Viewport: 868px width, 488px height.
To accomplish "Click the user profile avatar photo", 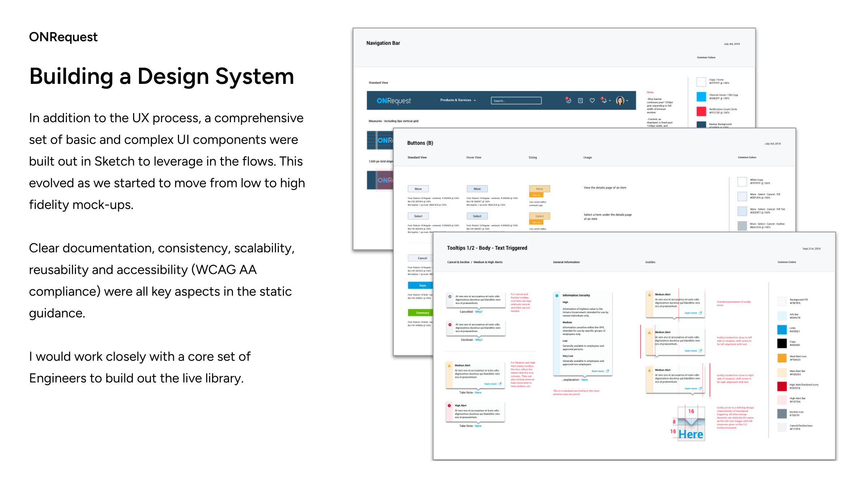I will pos(620,100).
